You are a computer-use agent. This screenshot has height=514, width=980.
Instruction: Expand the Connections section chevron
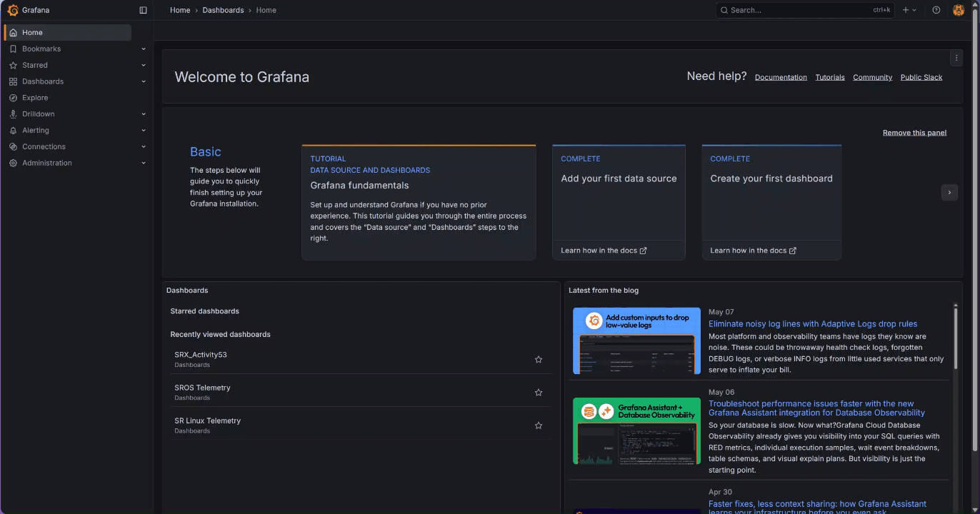(144, 147)
